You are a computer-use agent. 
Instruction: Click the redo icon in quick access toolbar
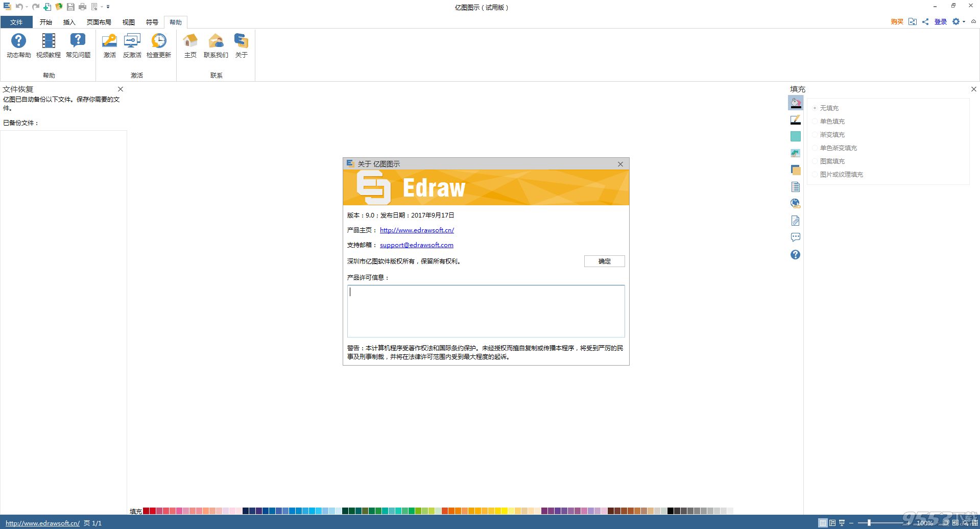36,7
